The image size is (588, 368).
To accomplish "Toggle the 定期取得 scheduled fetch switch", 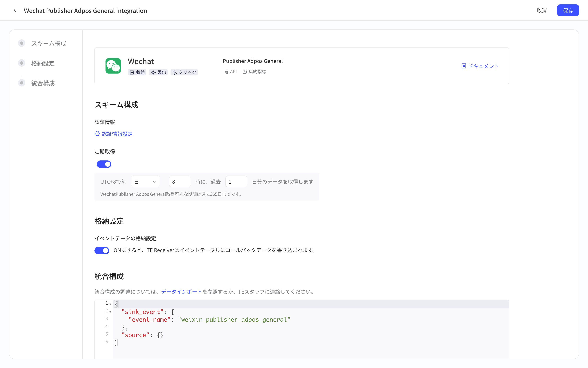I will click(104, 164).
